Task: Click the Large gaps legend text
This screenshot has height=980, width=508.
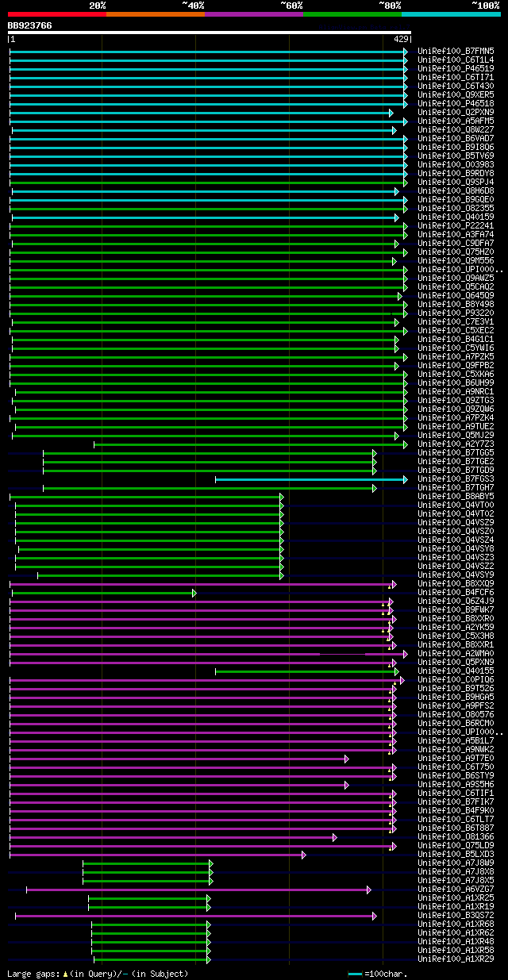Action: tap(98, 973)
